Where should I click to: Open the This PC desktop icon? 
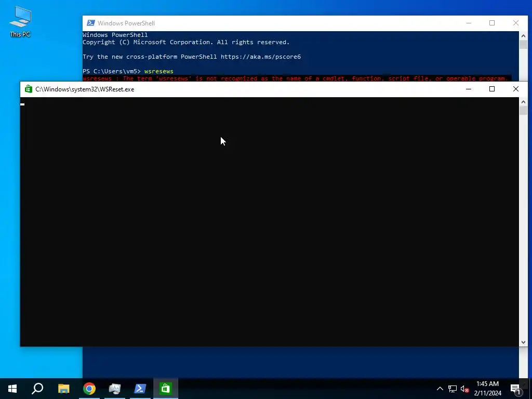pos(20,21)
